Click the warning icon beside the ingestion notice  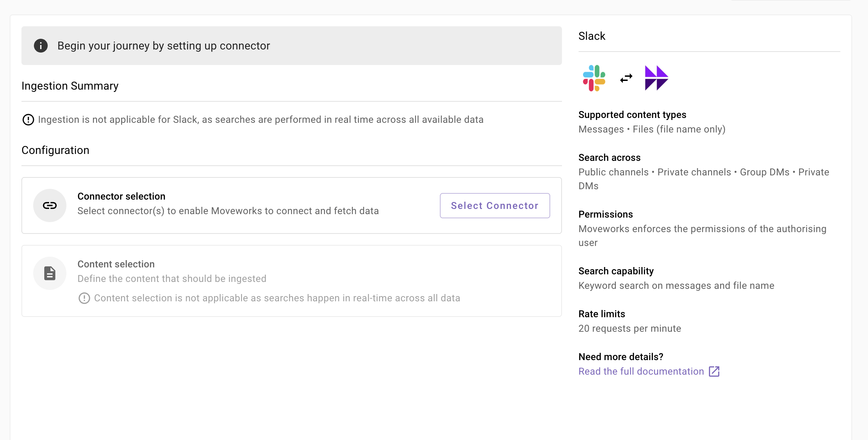pyautogui.click(x=28, y=120)
